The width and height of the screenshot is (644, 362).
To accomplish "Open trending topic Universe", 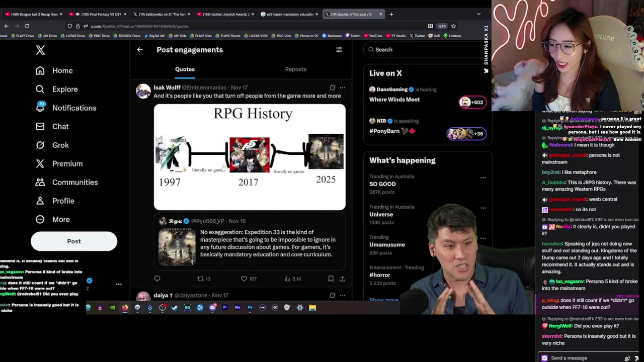I will 381,214.
